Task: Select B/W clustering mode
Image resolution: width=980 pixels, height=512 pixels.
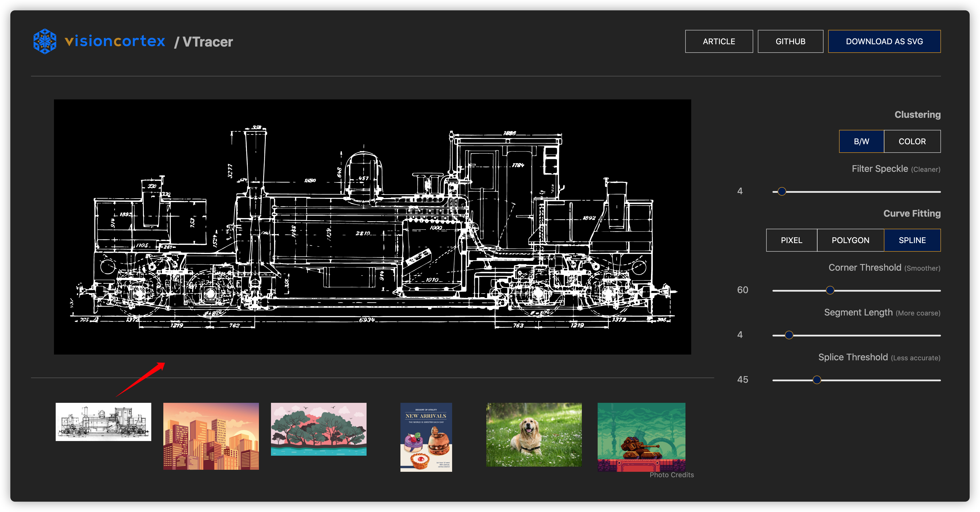Action: [861, 142]
